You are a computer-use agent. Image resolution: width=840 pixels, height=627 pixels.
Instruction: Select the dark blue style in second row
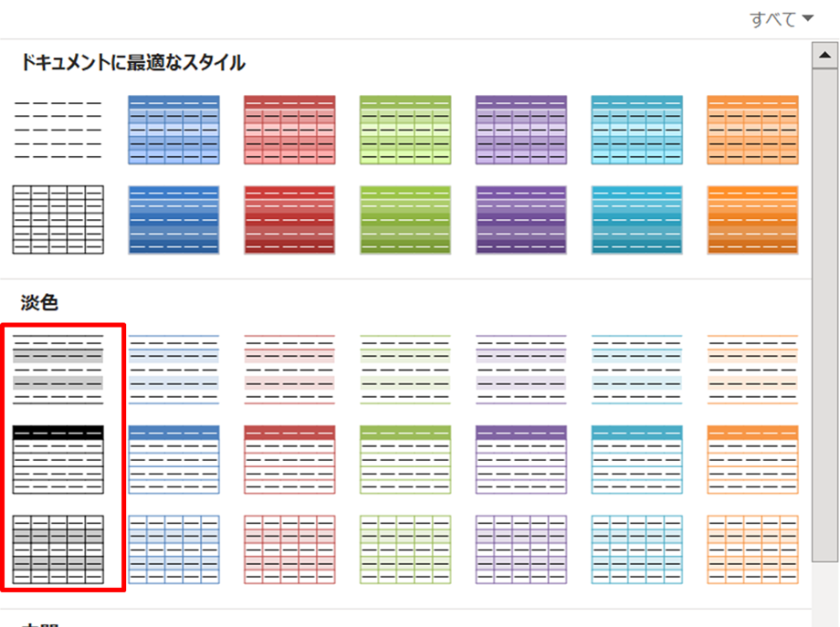coord(173,219)
